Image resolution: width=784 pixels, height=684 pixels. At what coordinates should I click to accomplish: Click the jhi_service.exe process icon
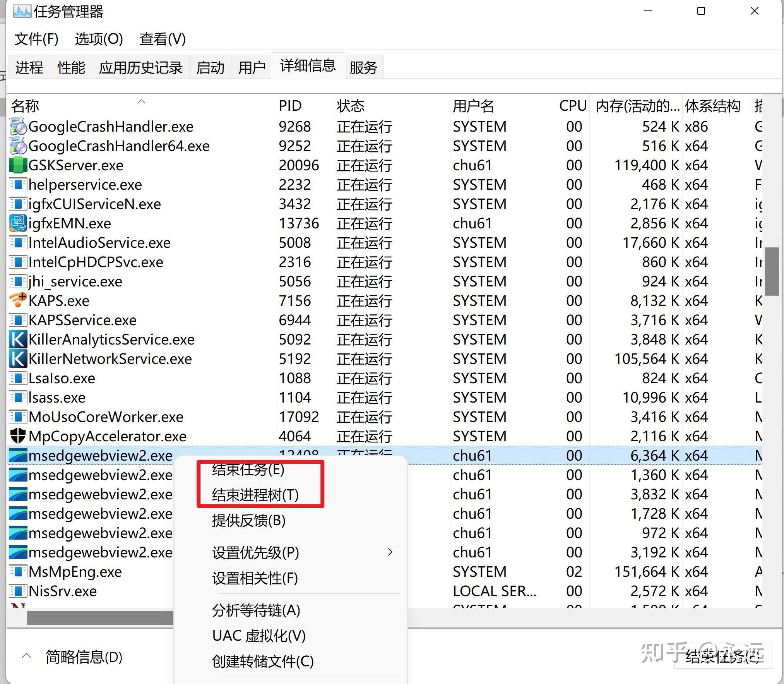pyautogui.click(x=18, y=281)
